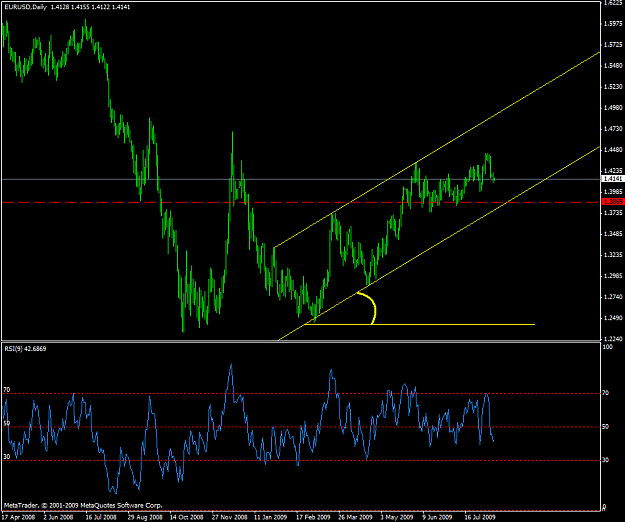Click the red 1.3869 price tag
Image resolution: width=625 pixels, height=522 pixels.
(x=613, y=202)
